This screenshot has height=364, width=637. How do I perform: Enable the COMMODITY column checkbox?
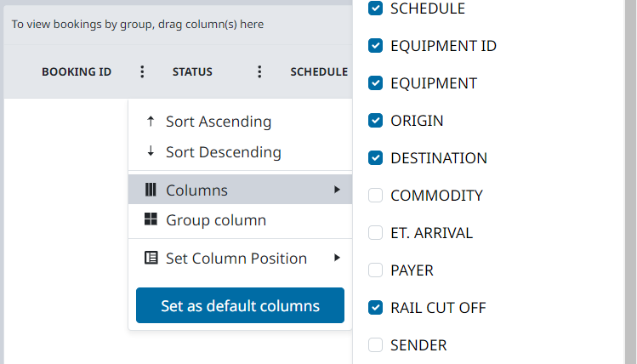375,196
